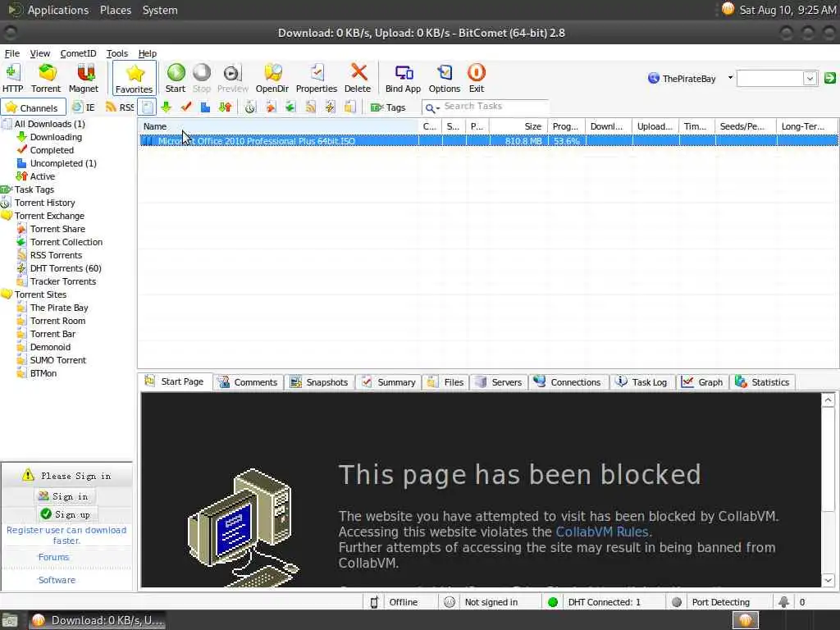840x630 pixels.
Task: Select Torrent History in sidebar
Action: click(44, 203)
